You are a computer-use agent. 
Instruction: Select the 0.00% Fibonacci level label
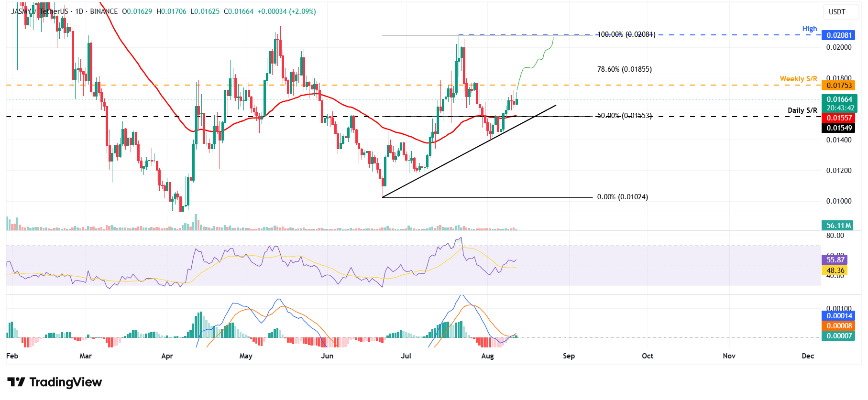pyautogui.click(x=622, y=197)
